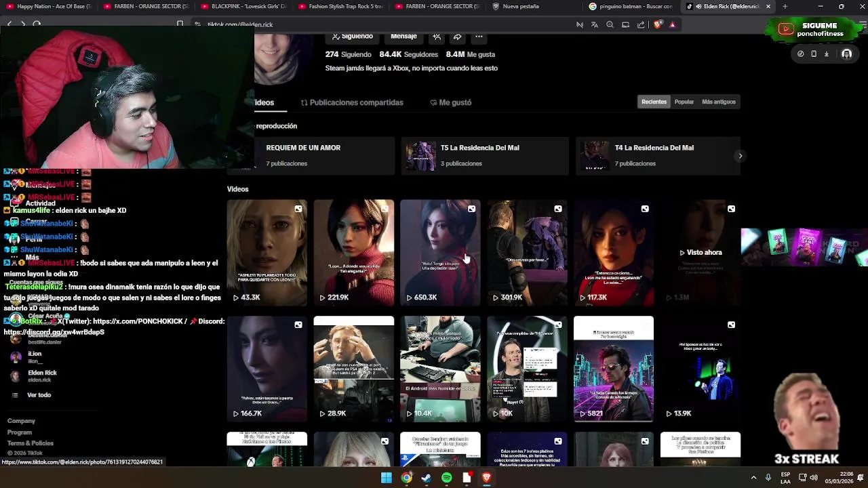Open Steam from the taskbar
The height and width of the screenshot is (488, 868).
click(x=427, y=478)
